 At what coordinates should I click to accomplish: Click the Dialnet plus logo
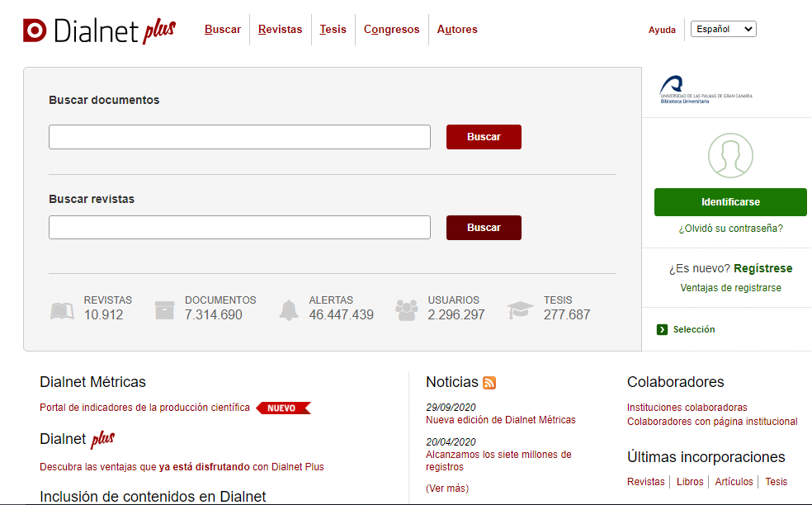(x=99, y=31)
